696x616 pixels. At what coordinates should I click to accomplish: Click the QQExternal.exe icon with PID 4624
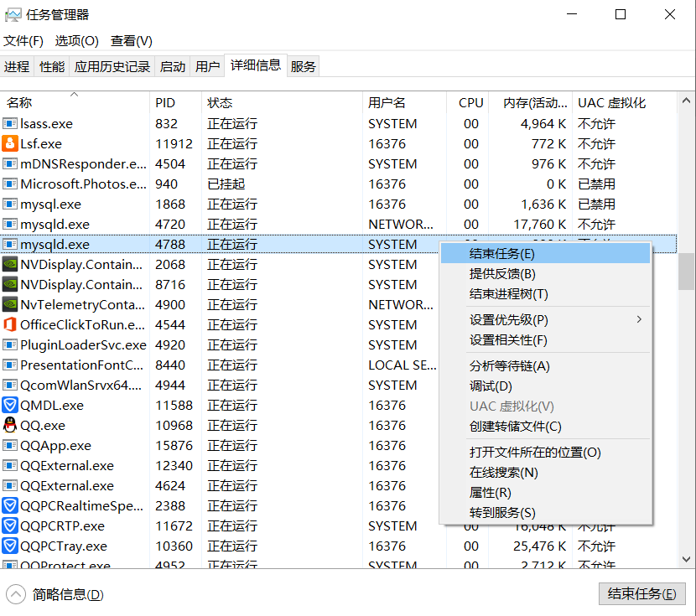click(10, 485)
